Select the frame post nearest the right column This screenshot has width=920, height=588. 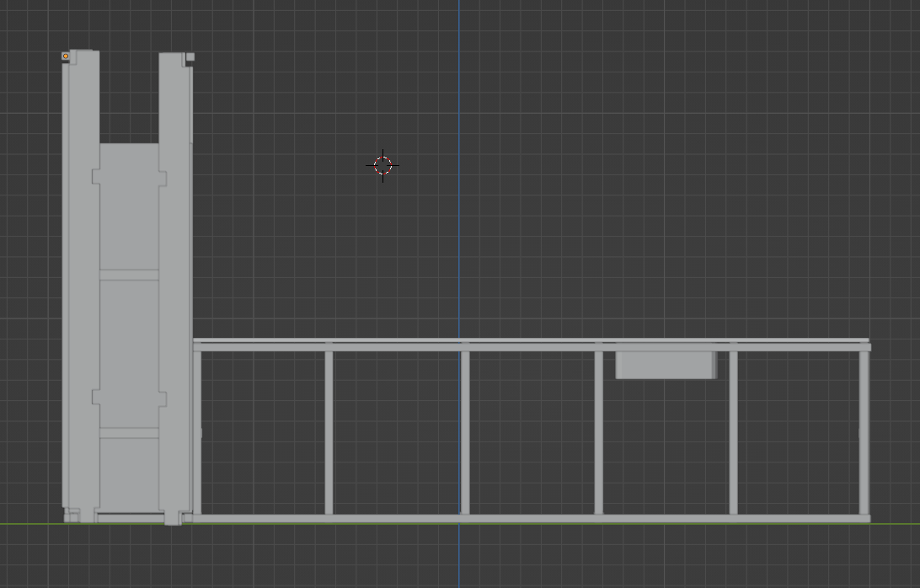tap(197, 433)
